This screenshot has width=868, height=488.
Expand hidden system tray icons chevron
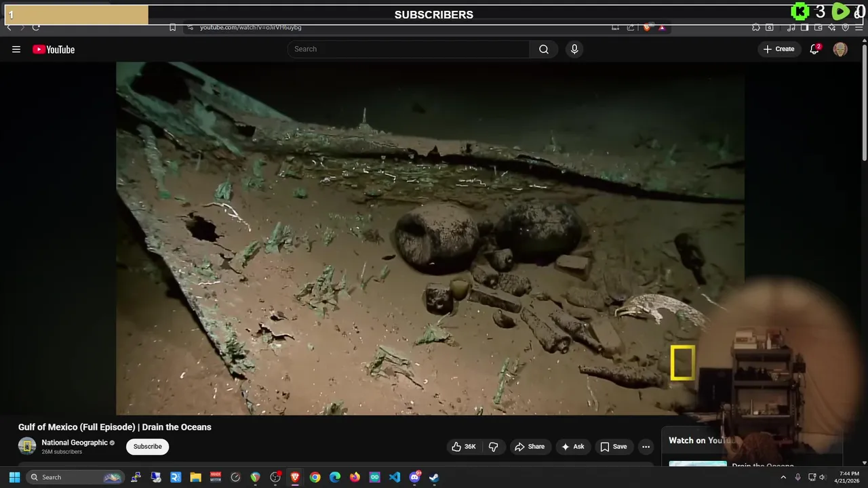[783, 477]
